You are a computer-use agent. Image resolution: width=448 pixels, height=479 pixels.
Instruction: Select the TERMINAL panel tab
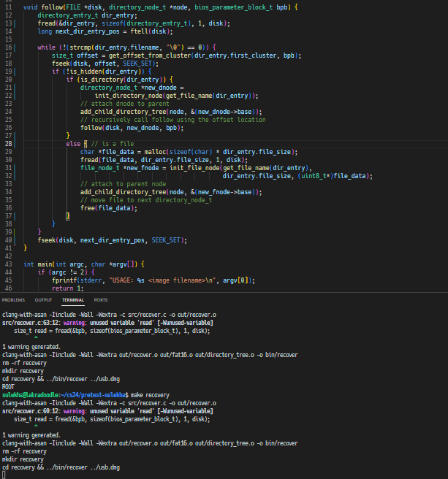pos(72,299)
